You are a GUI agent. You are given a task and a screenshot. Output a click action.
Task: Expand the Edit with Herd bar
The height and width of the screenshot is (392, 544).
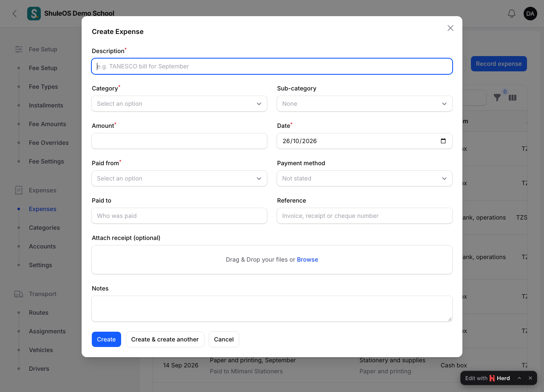[x=519, y=378]
